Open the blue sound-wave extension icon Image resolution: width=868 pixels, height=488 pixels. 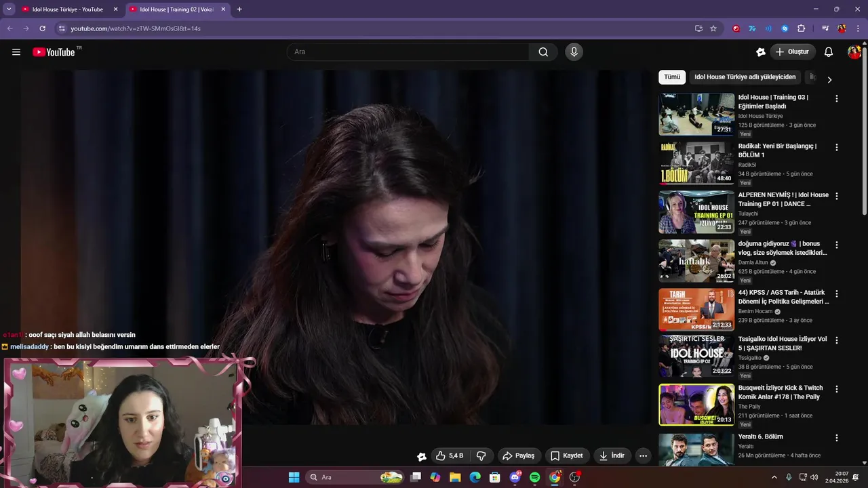(768, 28)
